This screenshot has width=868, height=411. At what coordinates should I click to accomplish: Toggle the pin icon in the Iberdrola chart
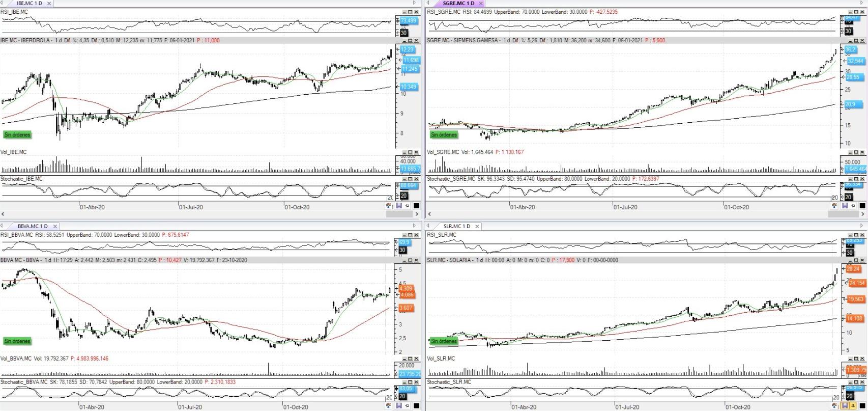407,206
